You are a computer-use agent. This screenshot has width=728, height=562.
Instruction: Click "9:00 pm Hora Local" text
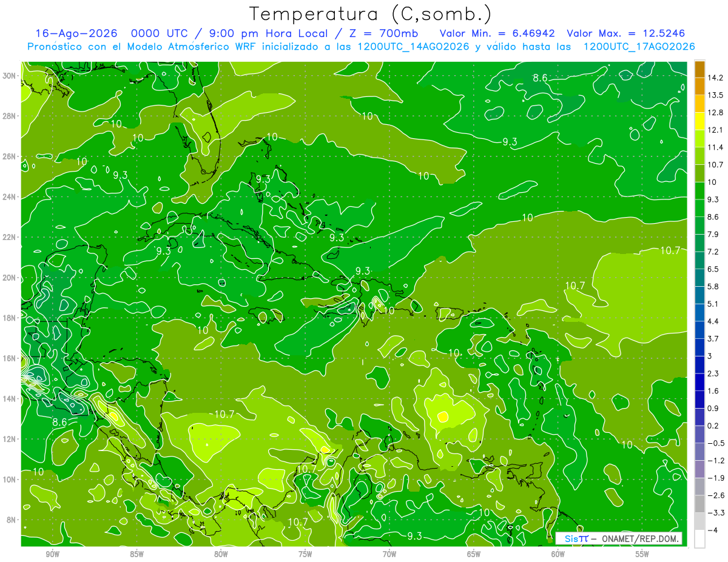(x=268, y=33)
